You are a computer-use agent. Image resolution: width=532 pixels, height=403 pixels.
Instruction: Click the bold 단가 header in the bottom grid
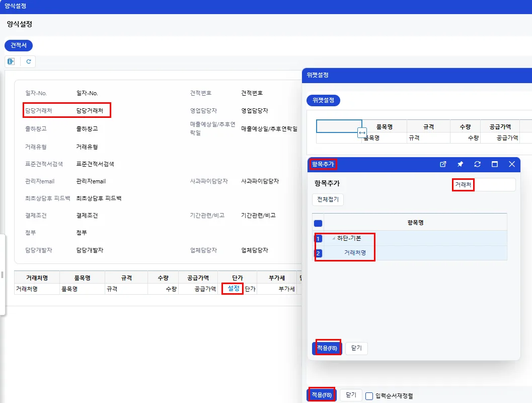(x=238, y=278)
